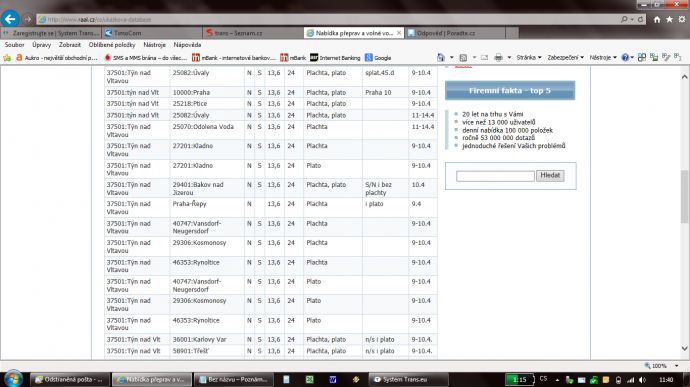Open Windows Start button
Image resolution: width=690 pixels, height=387 pixels.
click(x=13, y=379)
